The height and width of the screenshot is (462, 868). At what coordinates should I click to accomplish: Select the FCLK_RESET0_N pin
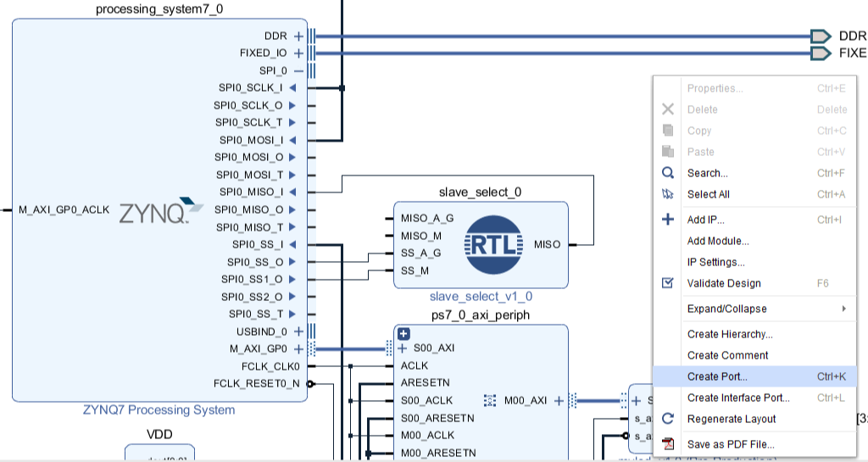point(257,383)
